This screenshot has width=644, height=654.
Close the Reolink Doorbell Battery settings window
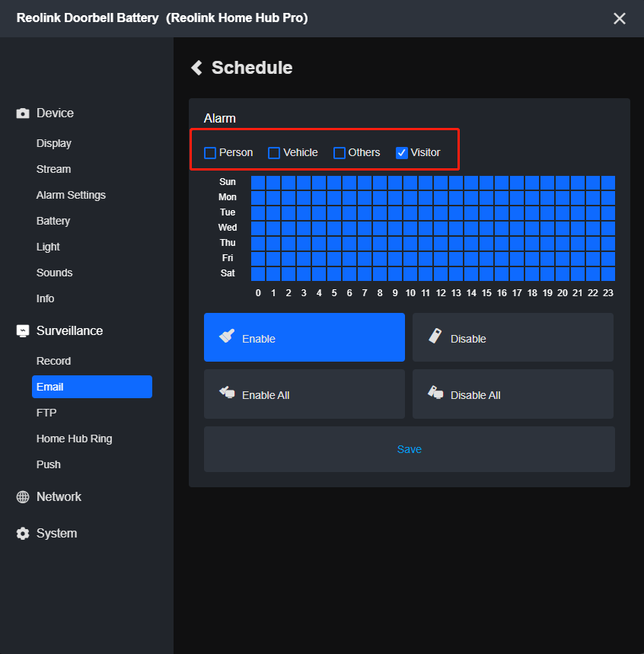[x=620, y=18]
